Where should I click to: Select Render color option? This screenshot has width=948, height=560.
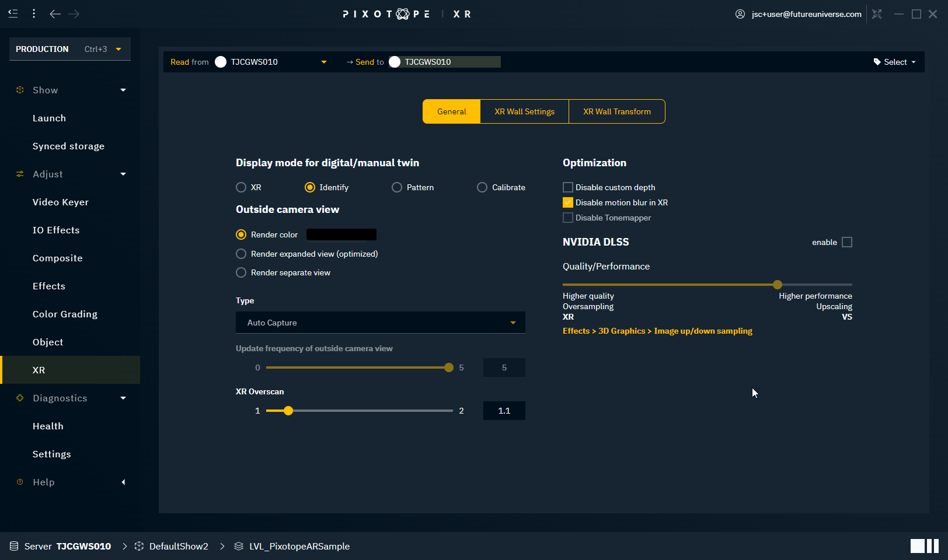(x=241, y=235)
